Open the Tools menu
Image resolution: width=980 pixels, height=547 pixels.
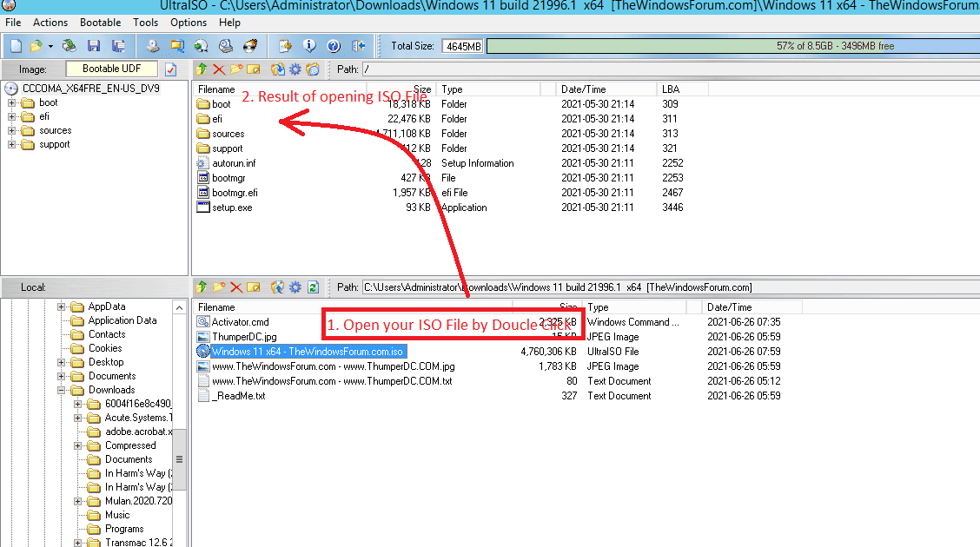(146, 23)
